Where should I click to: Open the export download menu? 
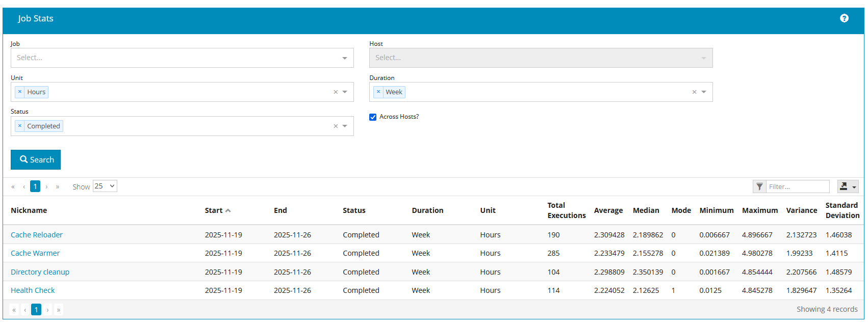tap(848, 186)
